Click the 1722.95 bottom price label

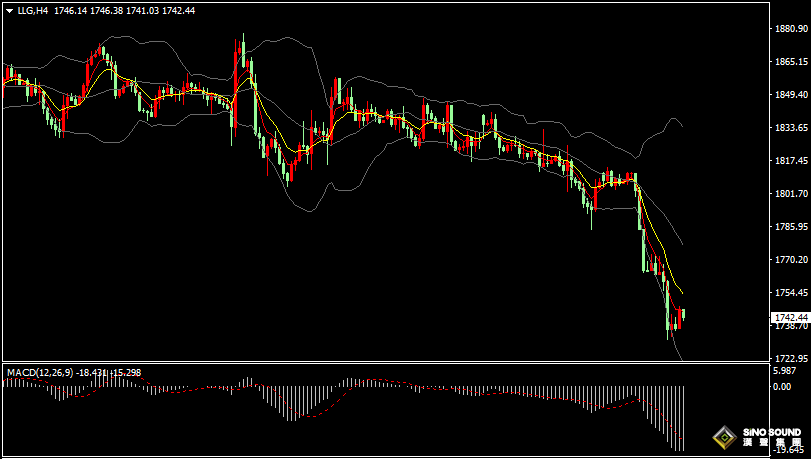pos(791,358)
